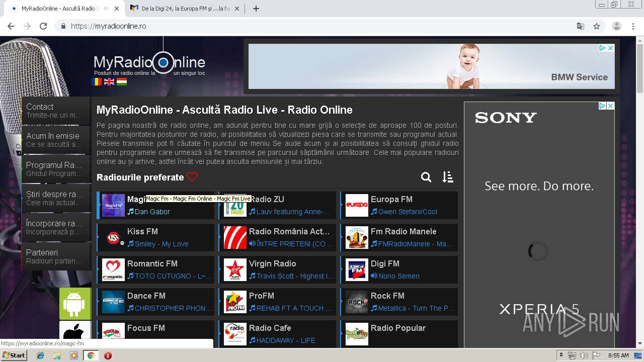Open the station search magnifier icon
This screenshot has width=644, height=362.
[x=426, y=177]
